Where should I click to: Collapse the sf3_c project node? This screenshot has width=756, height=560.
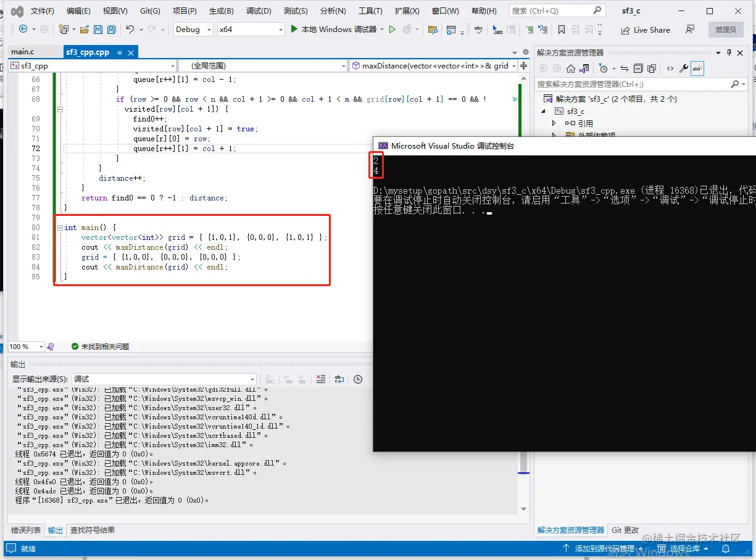click(x=544, y=112)
